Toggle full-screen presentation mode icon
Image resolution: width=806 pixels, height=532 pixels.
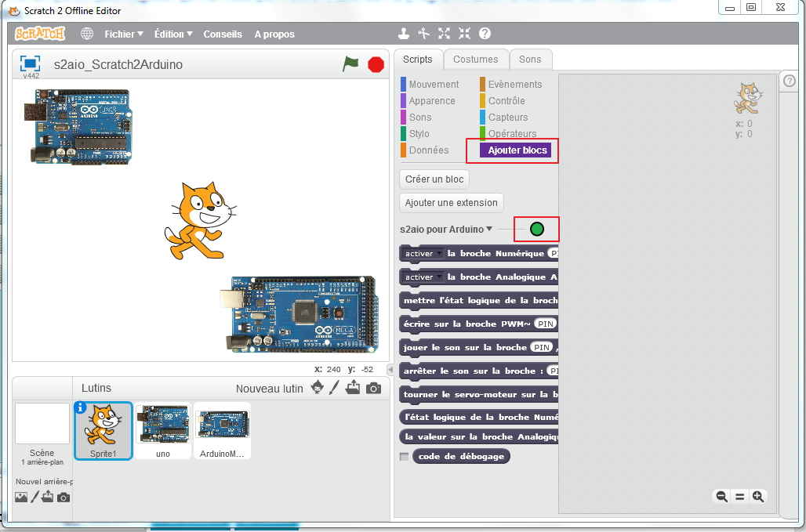click(x=30, y=63)
